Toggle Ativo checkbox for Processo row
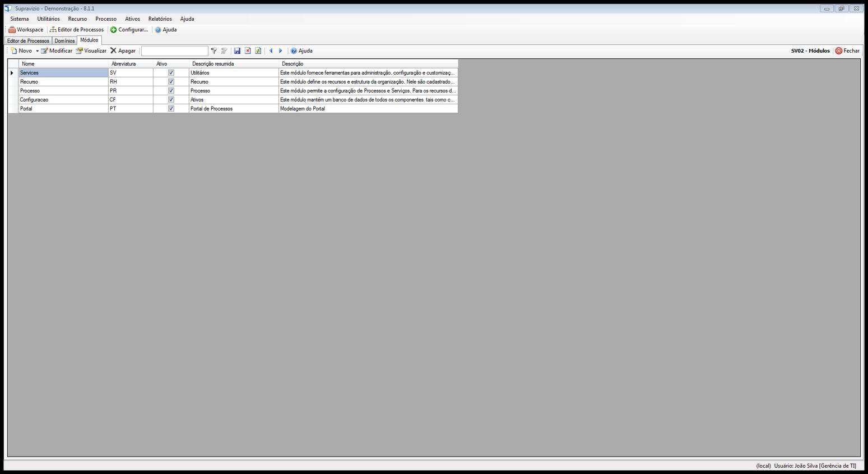This screenshot has width=868, height=474. [171, 91]
